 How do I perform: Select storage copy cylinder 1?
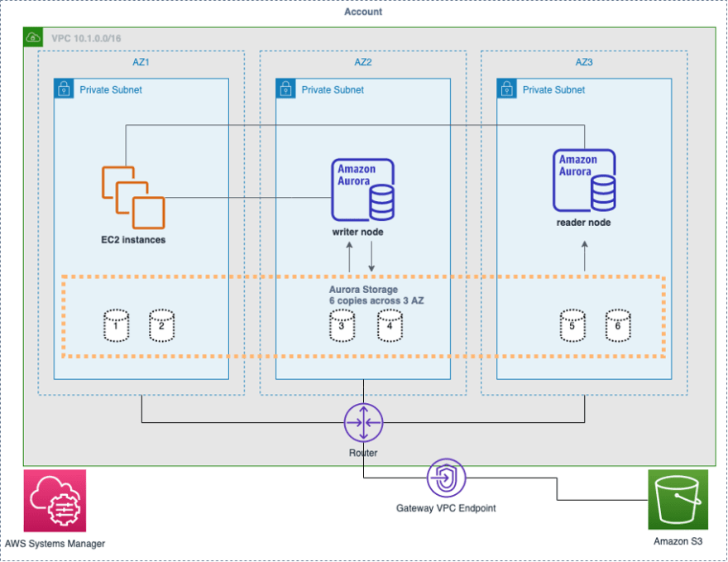(x=116, y=325)
